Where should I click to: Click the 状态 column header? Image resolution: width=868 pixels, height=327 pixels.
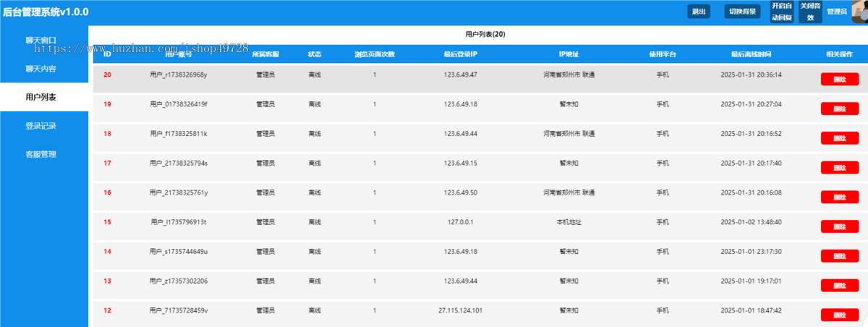pyautogui.click(x=315, y=54)
